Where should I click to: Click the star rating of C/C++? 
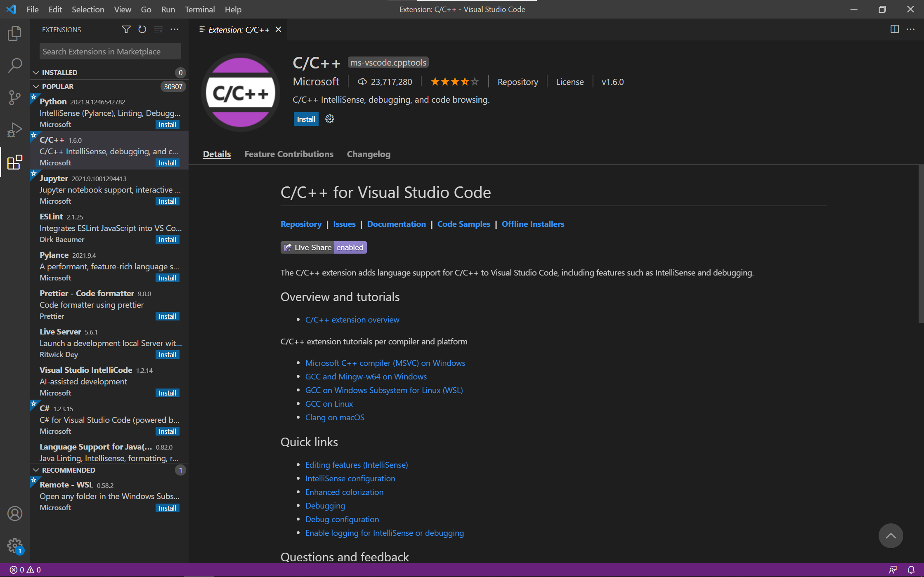pos(455,82)
